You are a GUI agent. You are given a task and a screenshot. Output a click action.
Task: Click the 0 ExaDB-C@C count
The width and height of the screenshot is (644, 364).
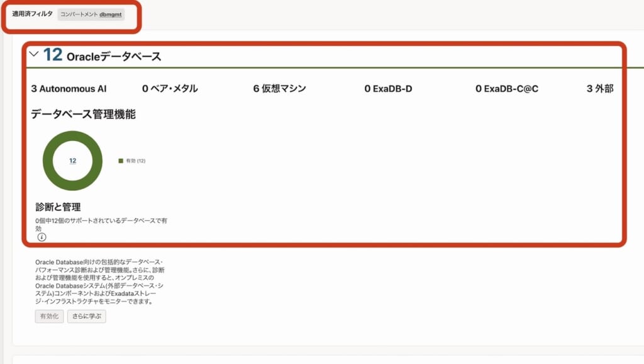pos(507,89)
